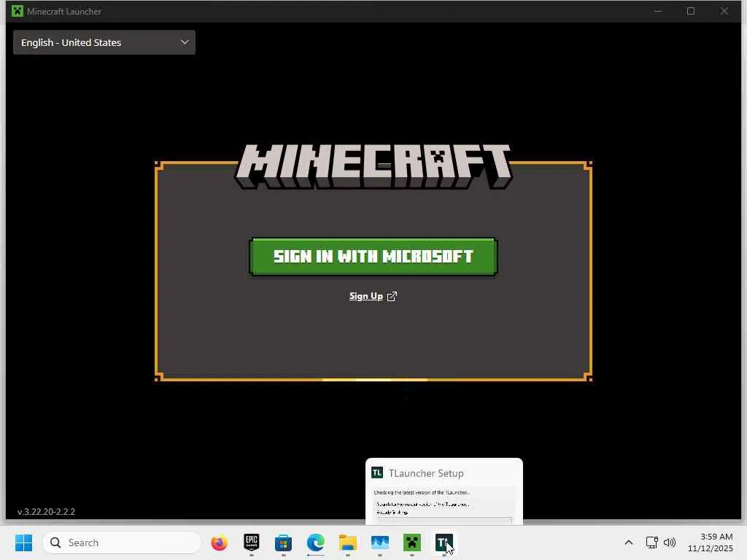Viewport: 747px width, 560px height.
Task: Click the TLauncher icon in the taskbar
Action: (444, 542)
